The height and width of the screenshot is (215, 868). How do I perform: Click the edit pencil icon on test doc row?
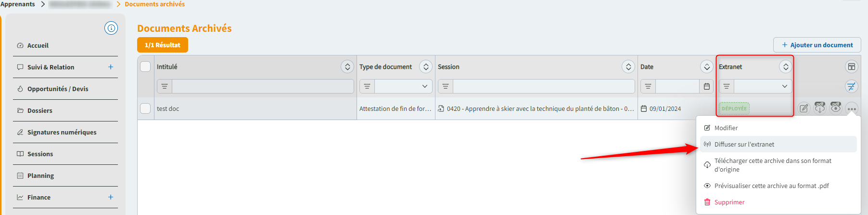coord(804,108)
